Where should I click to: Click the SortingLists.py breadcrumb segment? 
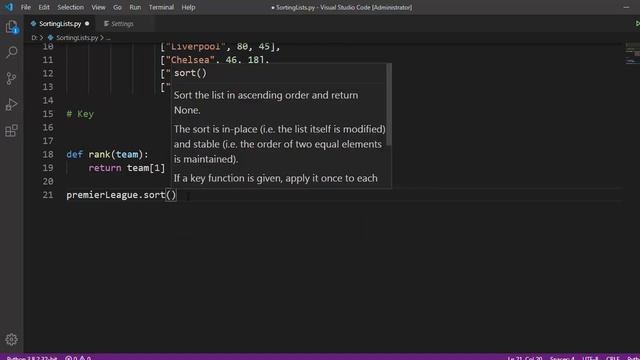(77, 38)
